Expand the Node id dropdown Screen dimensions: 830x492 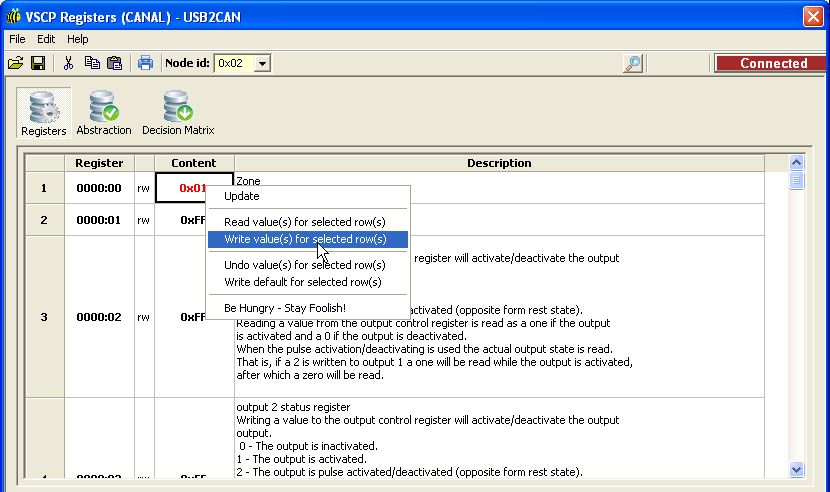point(262,63)
